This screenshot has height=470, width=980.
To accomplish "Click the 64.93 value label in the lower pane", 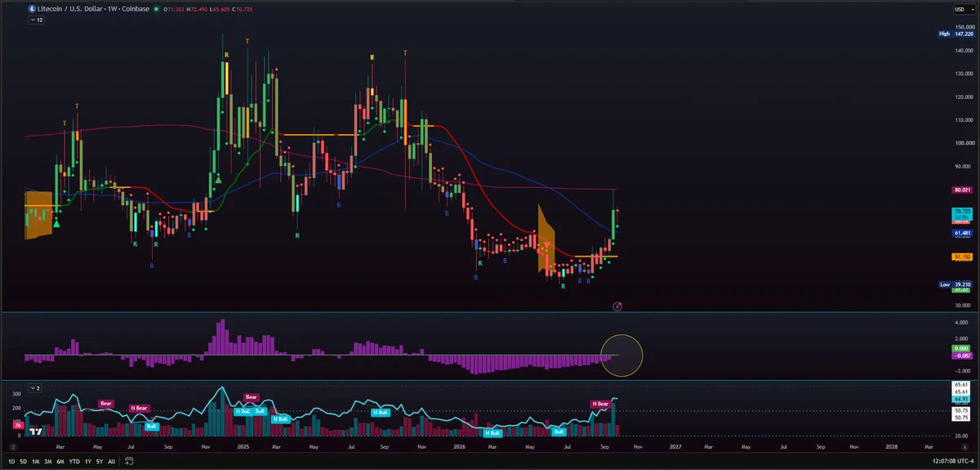I will coord(960,399).
